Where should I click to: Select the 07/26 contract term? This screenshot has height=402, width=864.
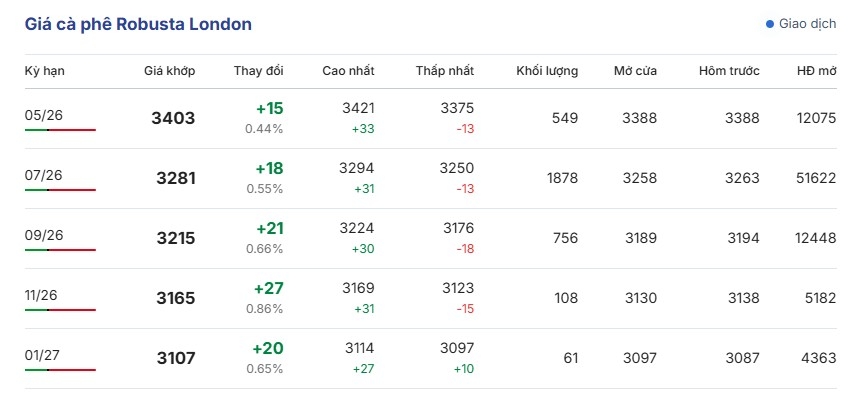[44, 175]
